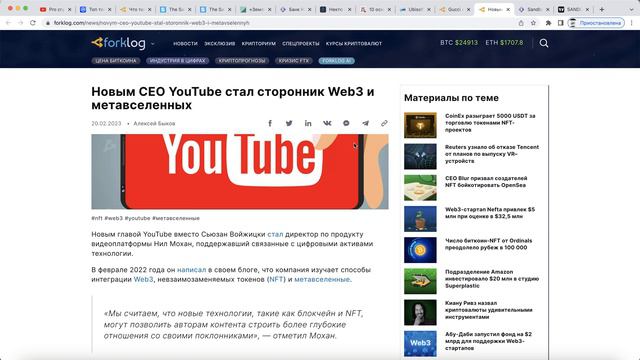The height and width of the screenshot is (360, 640).
Task: Switch to the YouTube first browser tab
Action: coord(56,9)
